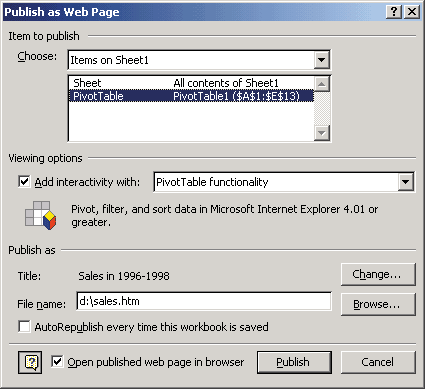
Task: Click the Change... button for title
Action: 378,274
